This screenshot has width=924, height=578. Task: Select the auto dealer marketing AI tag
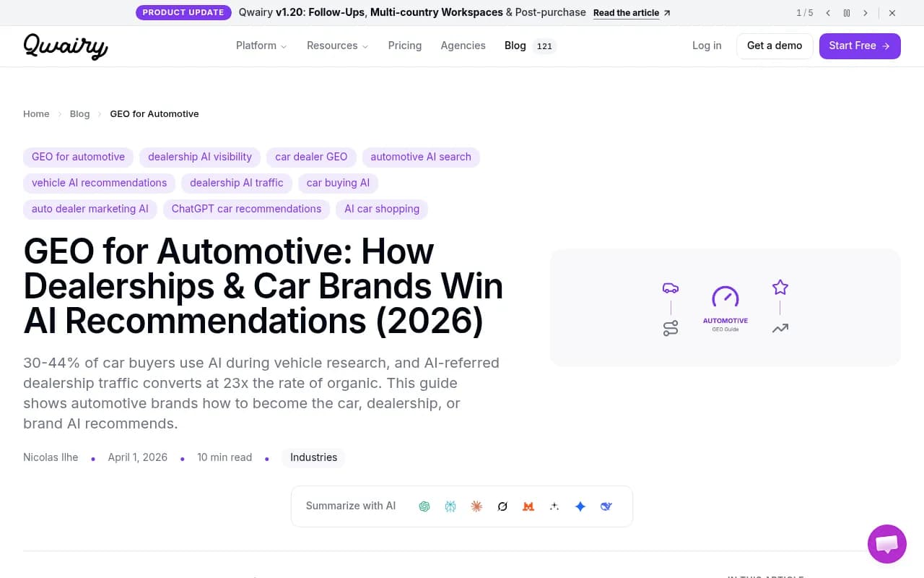[x=90, y=209]
